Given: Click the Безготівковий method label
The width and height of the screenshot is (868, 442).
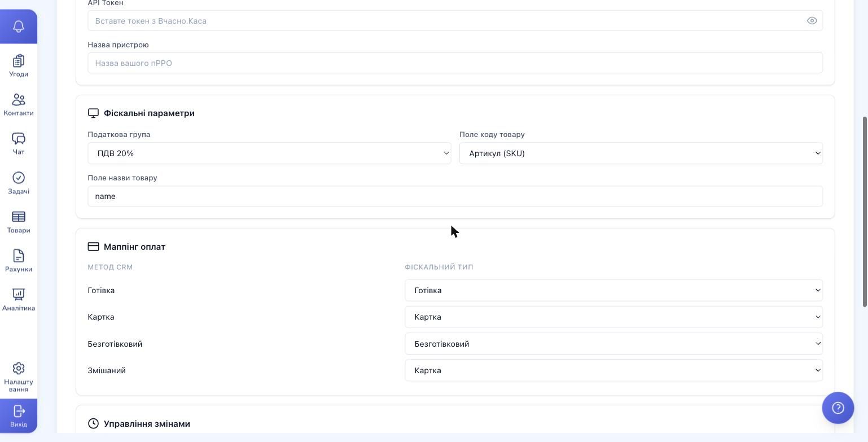Looking at the screenshot, I should [x=115, y=344].
